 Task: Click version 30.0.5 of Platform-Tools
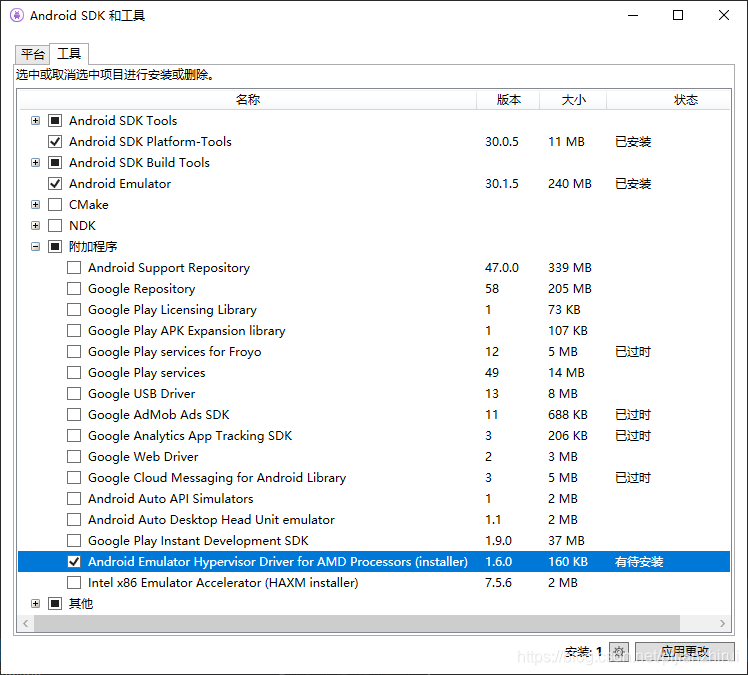coord(502,142)
